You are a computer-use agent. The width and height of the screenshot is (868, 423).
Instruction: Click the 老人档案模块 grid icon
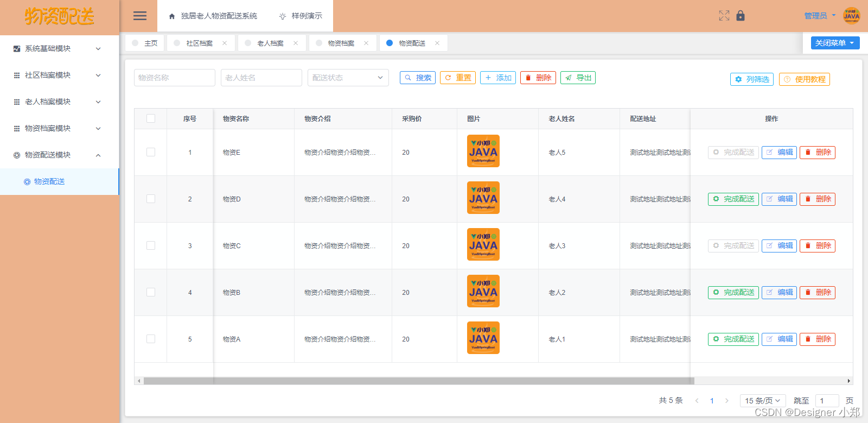(17, 102)
